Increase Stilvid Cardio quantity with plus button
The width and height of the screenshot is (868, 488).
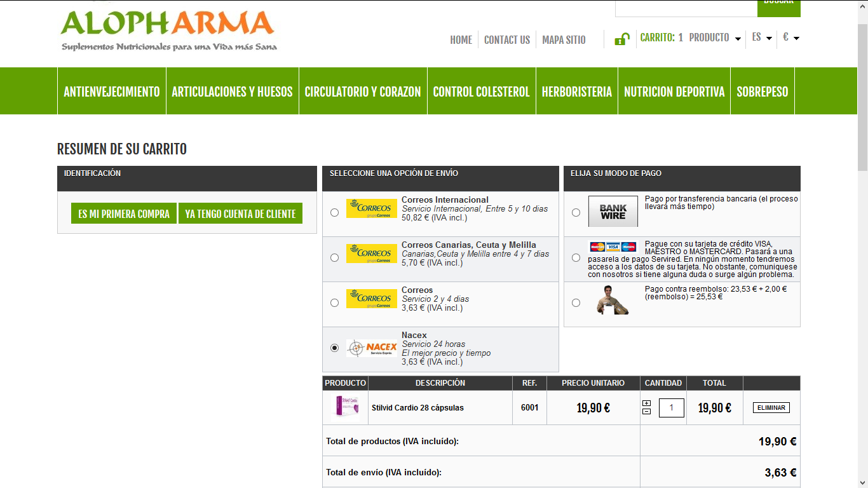point(646,403)
